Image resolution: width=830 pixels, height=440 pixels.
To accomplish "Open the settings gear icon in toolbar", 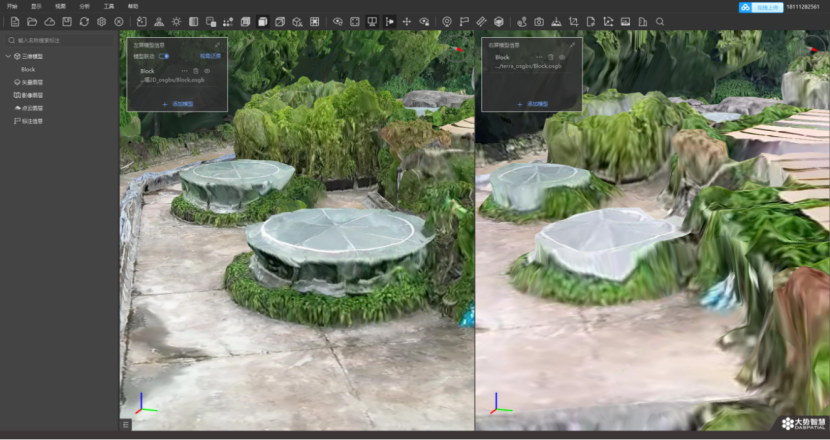I will click(101, 21).
